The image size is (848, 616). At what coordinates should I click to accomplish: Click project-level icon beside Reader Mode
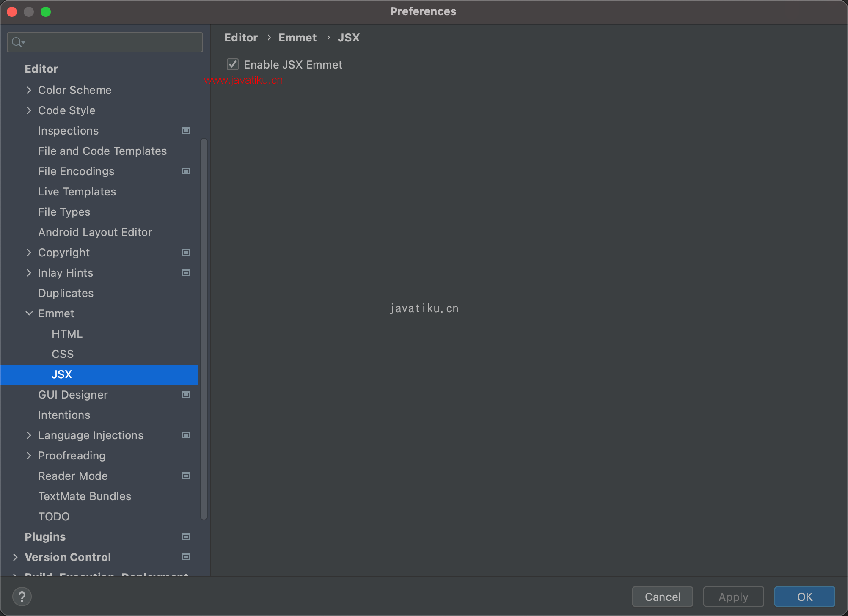pyautogui.click(x=185, y=476)
